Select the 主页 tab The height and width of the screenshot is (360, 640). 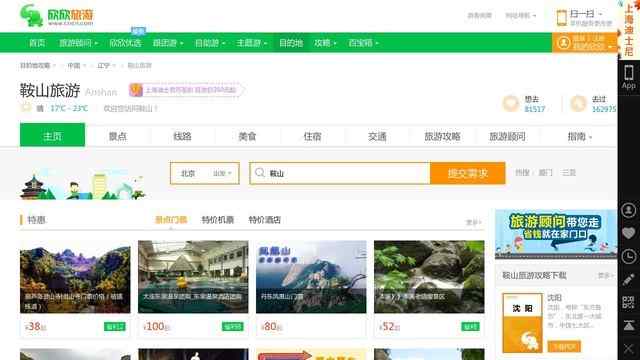pyautogui.click(x=52, y=135)
